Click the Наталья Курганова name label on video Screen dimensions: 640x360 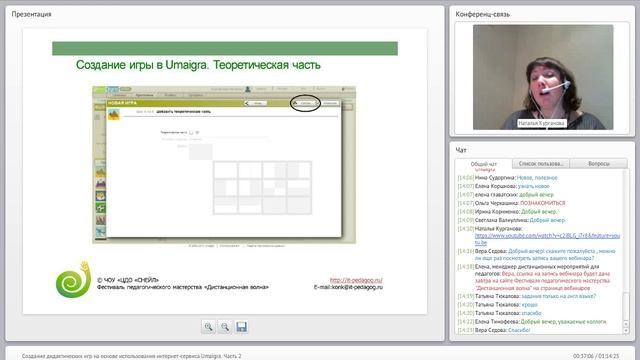[542, 123]
